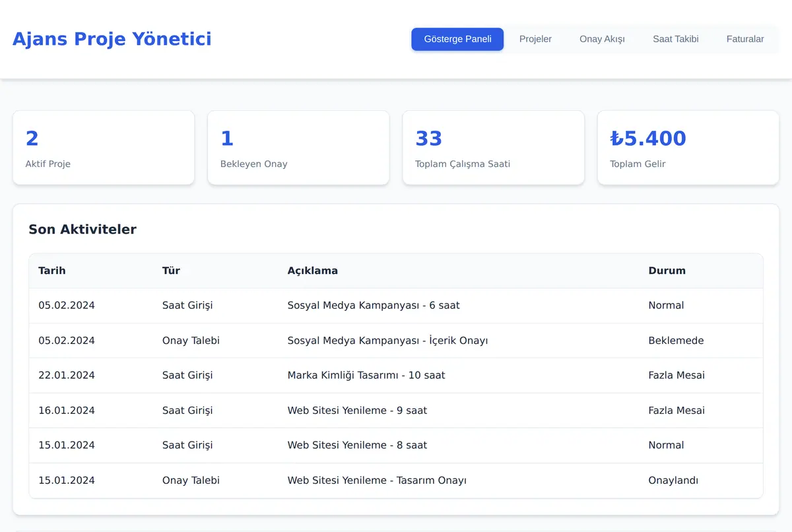Click the Açıklama column header
Screen dimensions: 792x532
313,271
